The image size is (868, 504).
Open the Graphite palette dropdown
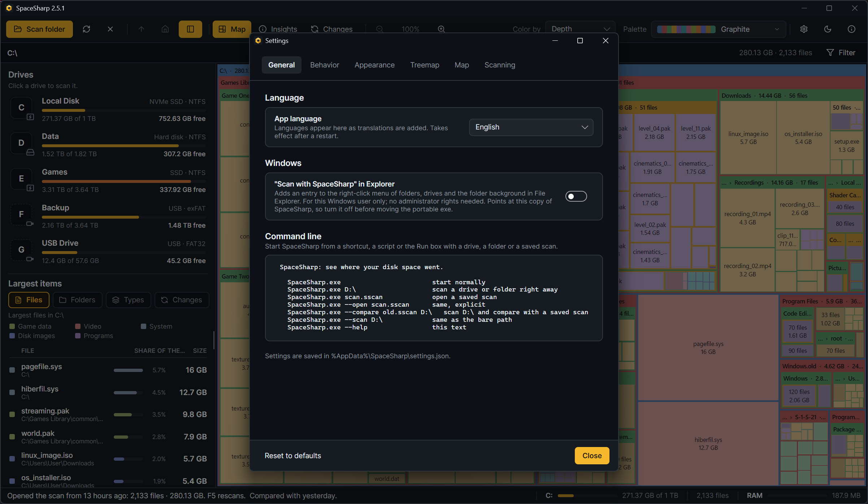tap(719, 29)
